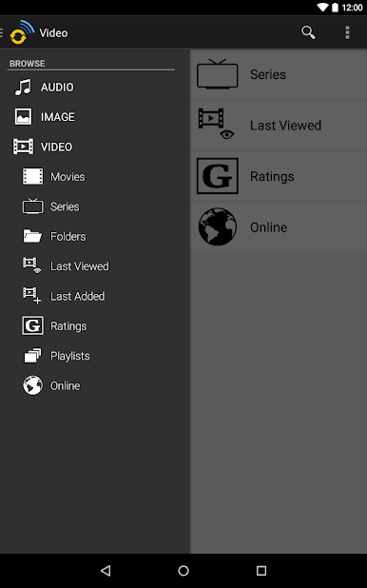Select the VIDEO category label

click(x=57, y=147)
